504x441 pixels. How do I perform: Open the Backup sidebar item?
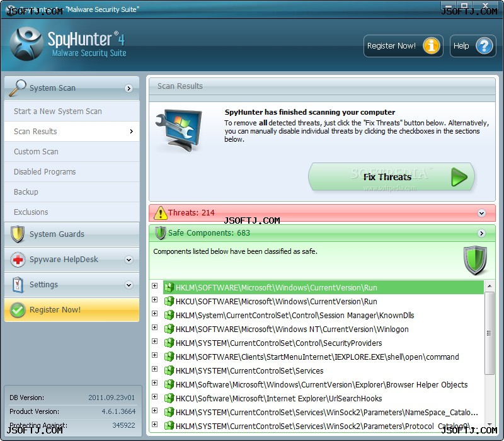(x=72, y=192)
